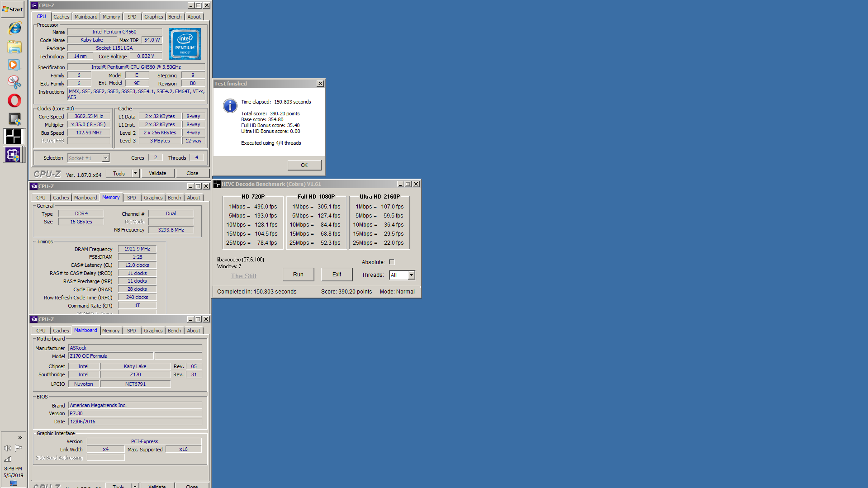Show hidden tray icons chevron
The image size is (868, 488).
point(20,437)
